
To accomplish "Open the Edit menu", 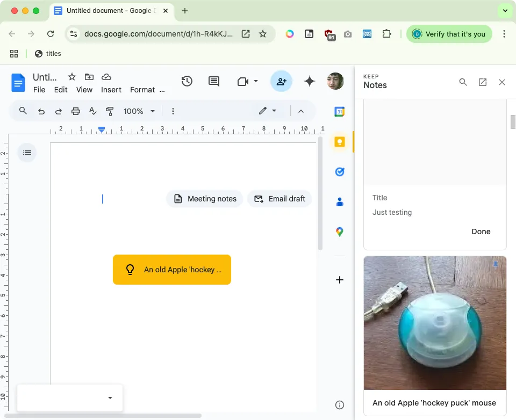I will click(61, 90).
